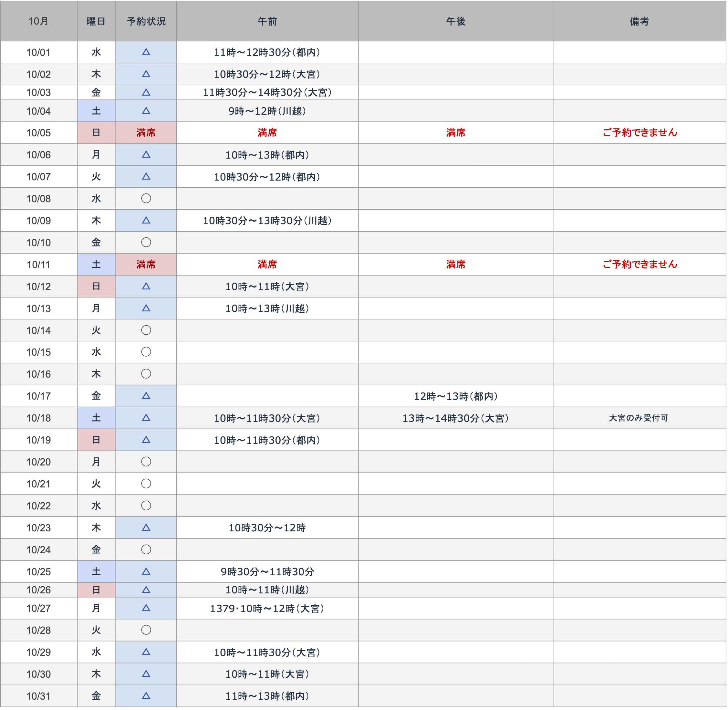Select the date cell 10/20
The height and width of the screenshot is (710, 728).
coord(39,462)
